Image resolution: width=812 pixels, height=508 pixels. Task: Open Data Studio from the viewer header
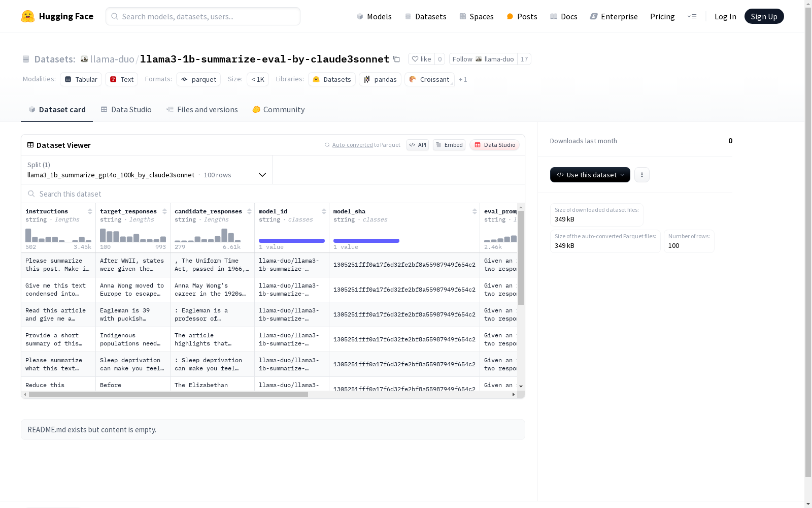pos(495,145)
